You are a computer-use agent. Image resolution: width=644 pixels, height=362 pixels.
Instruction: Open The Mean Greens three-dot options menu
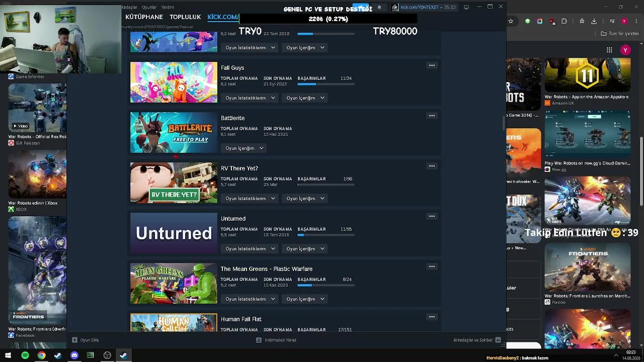click(432, 266)
